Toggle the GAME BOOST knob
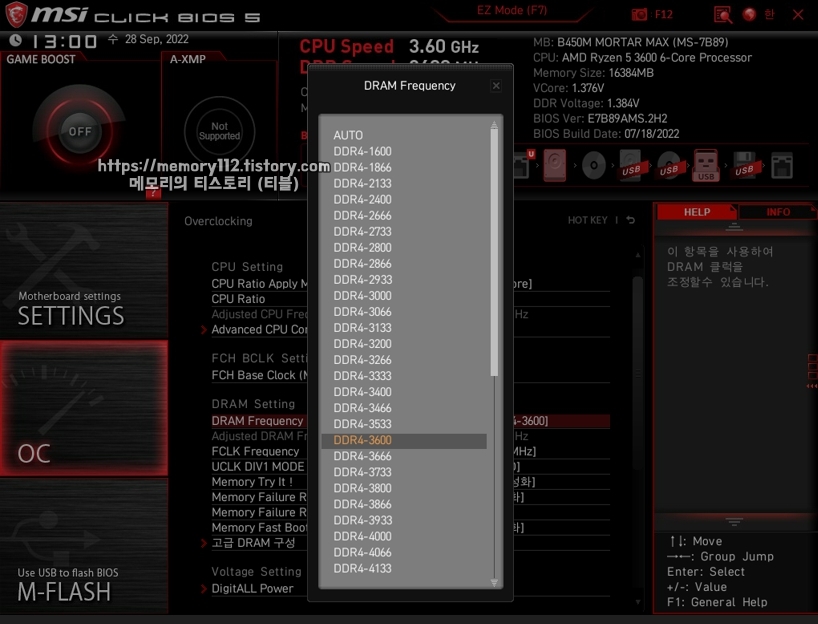Screen dimensions: 818x624 click(79, 131)
